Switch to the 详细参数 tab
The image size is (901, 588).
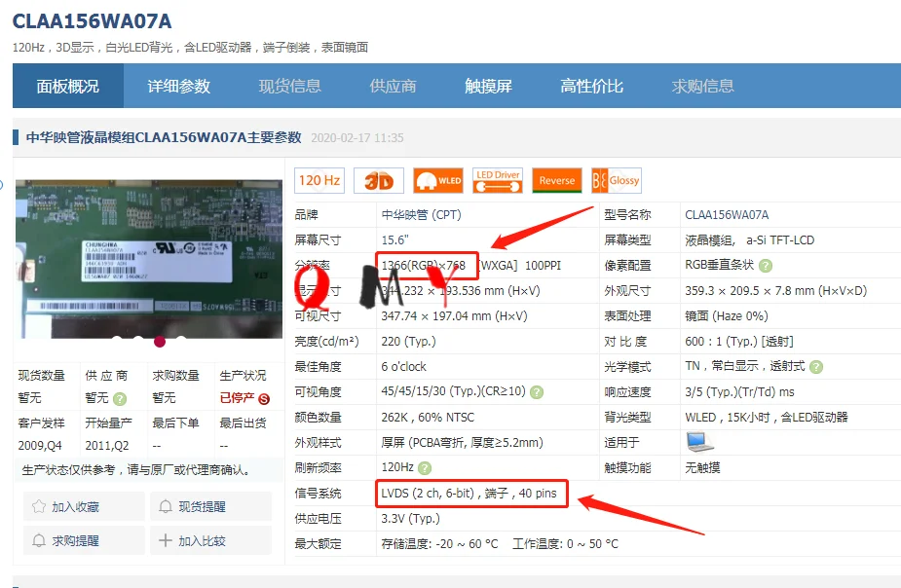tap(178, 86)
